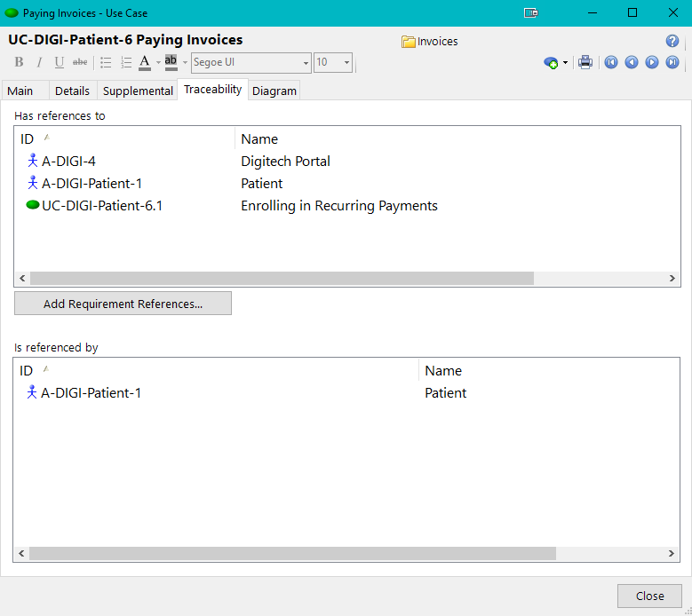Screen dimensions: 692x616
Task: Go to last record navigation icon
Action: (672, 62)
